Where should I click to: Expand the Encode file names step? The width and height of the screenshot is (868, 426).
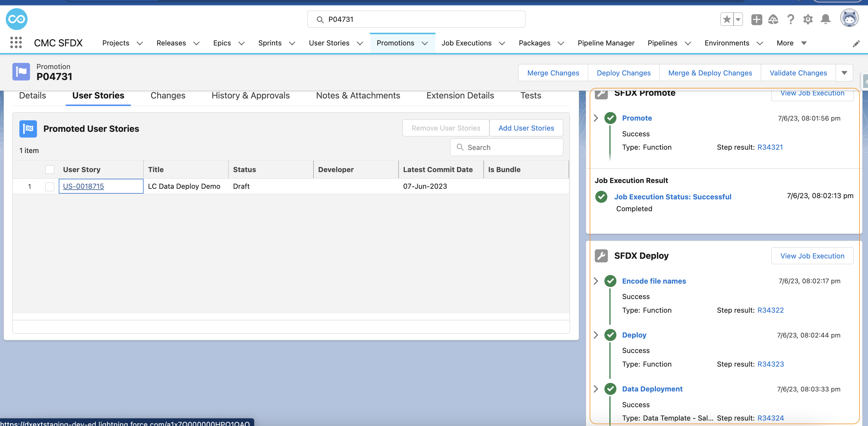[596, 281]
